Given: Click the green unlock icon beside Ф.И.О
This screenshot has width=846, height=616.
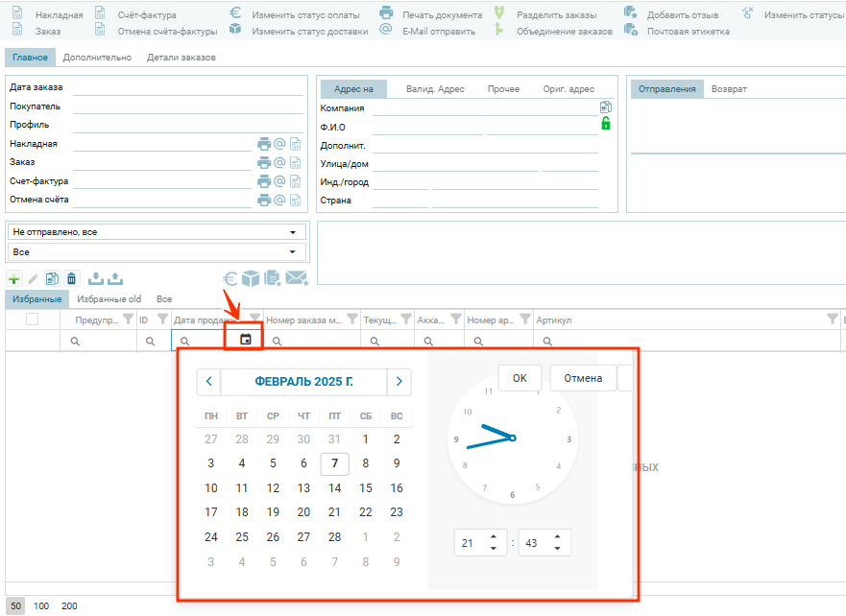Looking at the screenshot, I should (x=605, y=124).
